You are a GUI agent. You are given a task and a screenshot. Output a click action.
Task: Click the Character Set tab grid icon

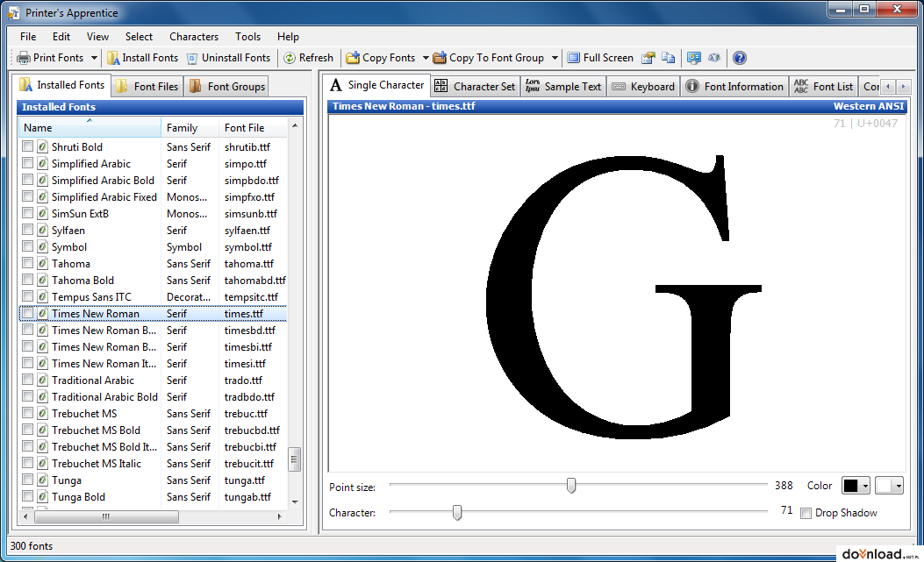pyautogui.click(x=441, y=86)
